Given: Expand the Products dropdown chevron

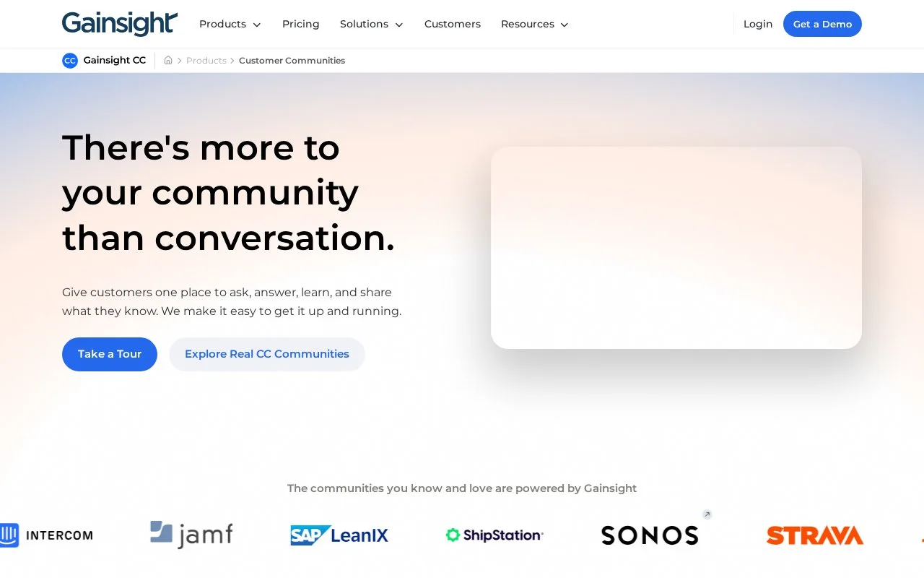Looking at the screenshot, I should pyautogui.click(x=257, y=25).
